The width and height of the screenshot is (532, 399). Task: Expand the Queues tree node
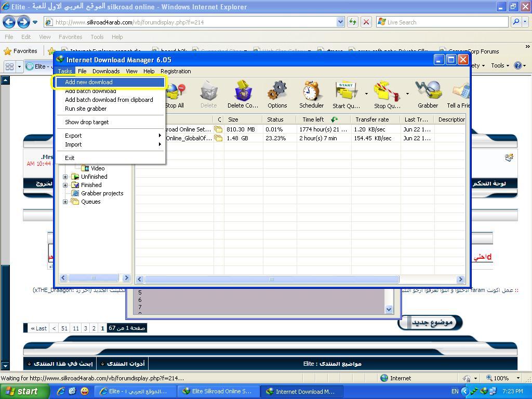coord(65,202)
